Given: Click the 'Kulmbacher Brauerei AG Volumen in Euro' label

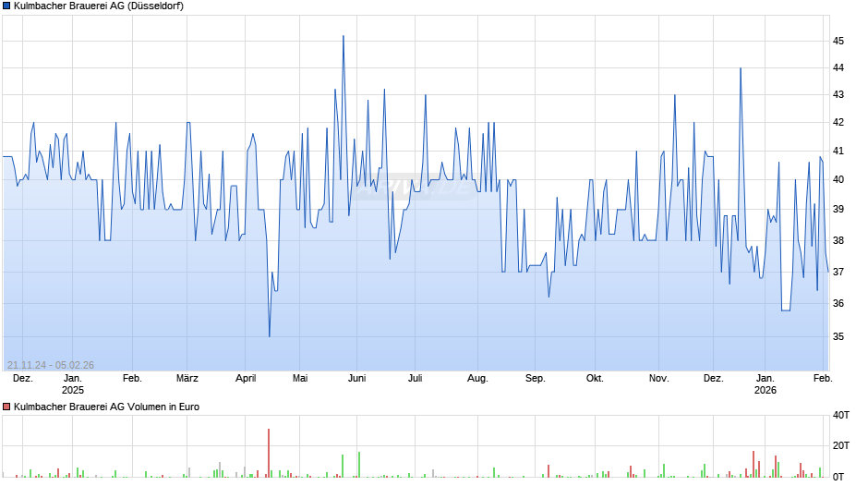Looking at the screenshot, I should pyautogui.click(x=106, y=407).
